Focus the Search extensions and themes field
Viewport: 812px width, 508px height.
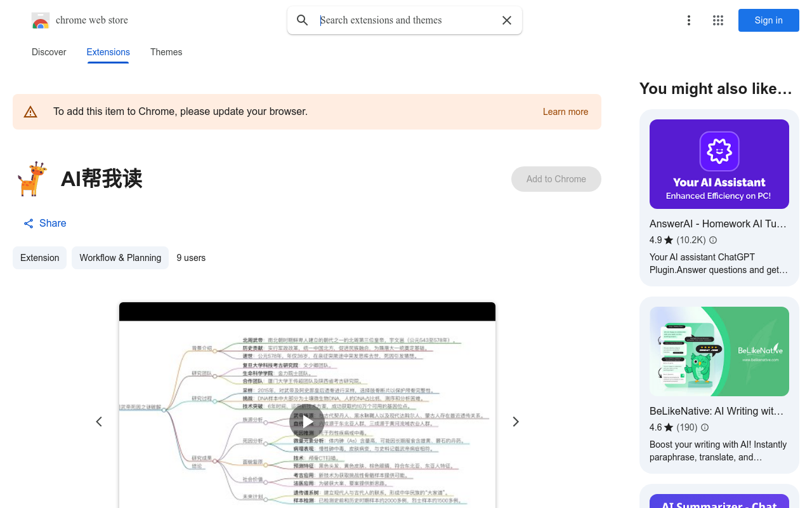[406, 20]
